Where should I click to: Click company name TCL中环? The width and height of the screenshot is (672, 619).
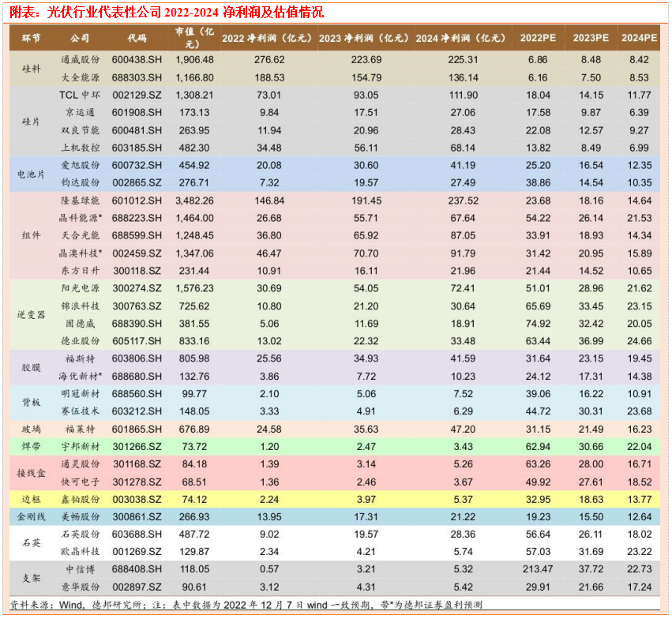click(x=80, y=95)
